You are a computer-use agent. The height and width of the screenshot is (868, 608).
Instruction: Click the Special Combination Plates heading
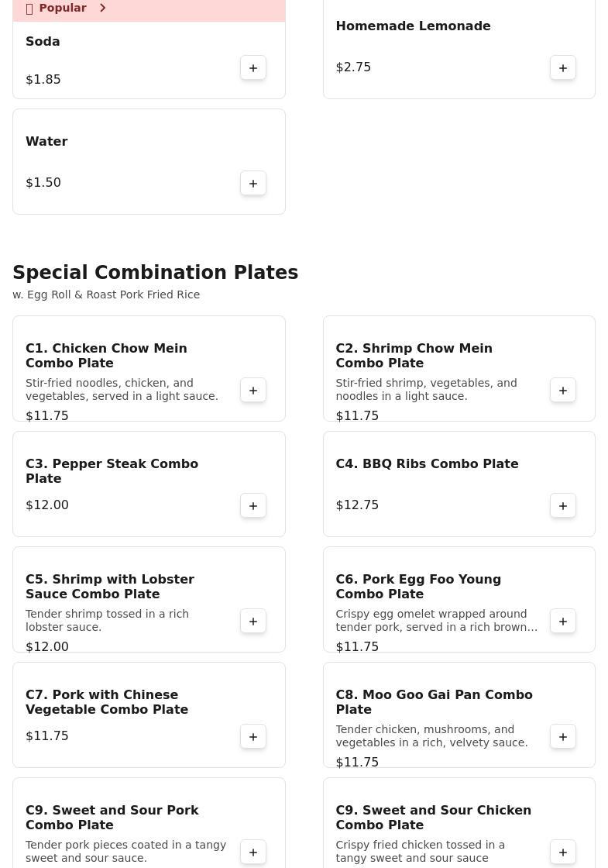155,273
